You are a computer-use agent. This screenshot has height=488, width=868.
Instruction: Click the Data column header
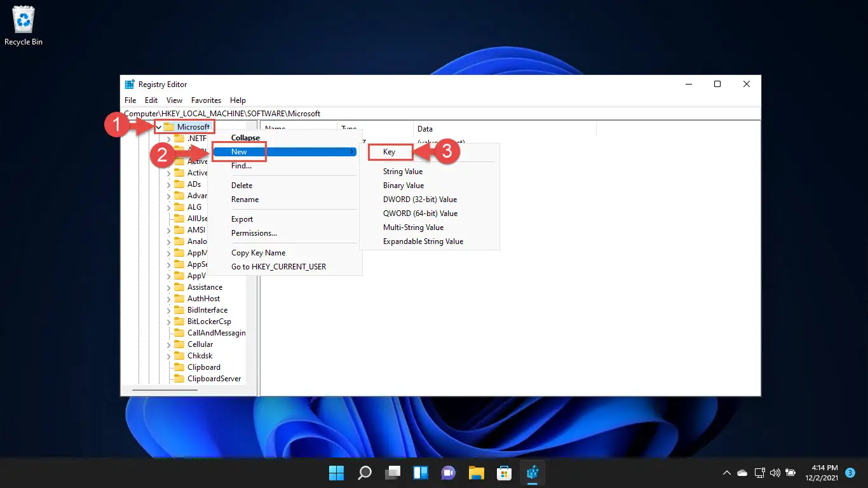(505, 129)
